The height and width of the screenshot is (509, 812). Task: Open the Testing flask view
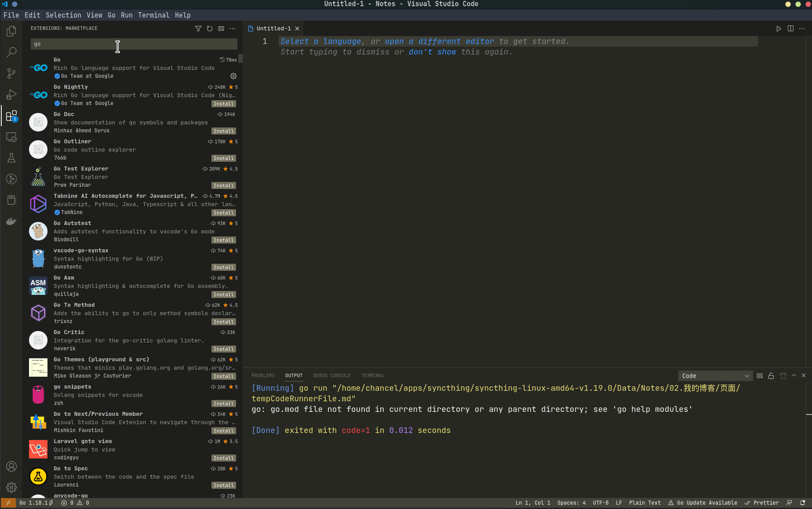click(x=11, y=158)
